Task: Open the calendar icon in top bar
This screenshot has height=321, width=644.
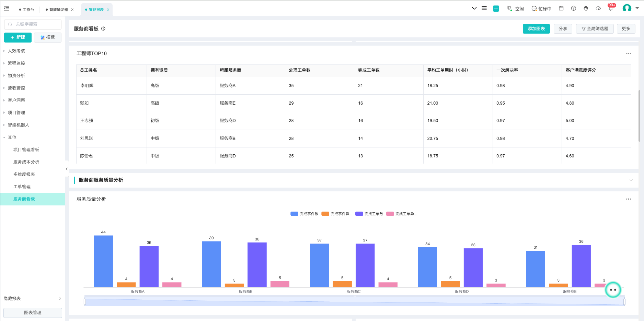Action: point(561,8)
